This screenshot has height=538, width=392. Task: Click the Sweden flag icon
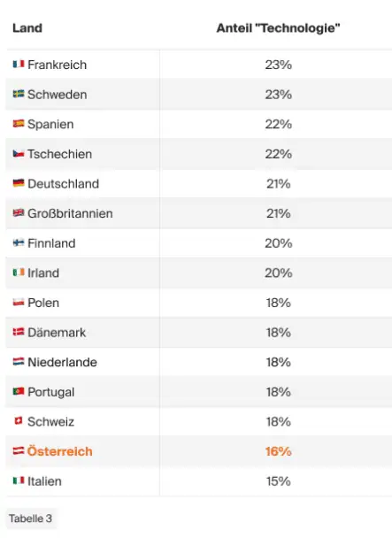click(x=19, y=94)
